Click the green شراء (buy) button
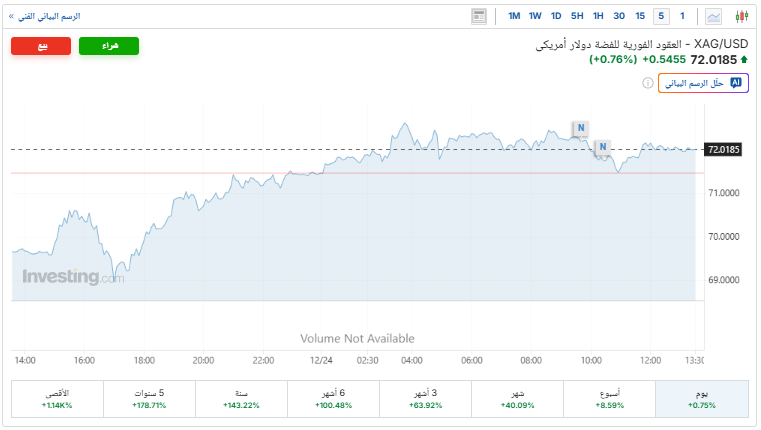This screenshot has width=761, height=430. pyautogui.click(x=109, y=46)
